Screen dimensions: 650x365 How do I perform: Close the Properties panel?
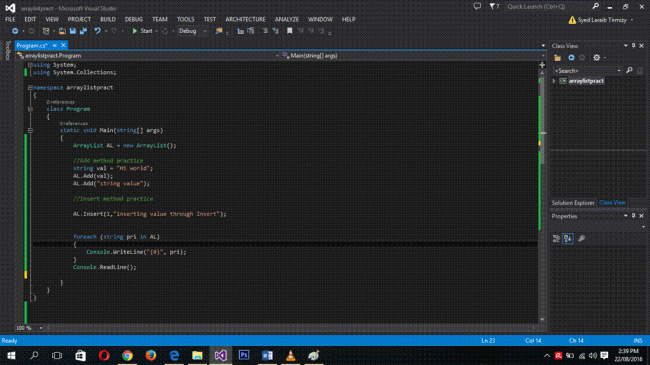tap(642, 216)
